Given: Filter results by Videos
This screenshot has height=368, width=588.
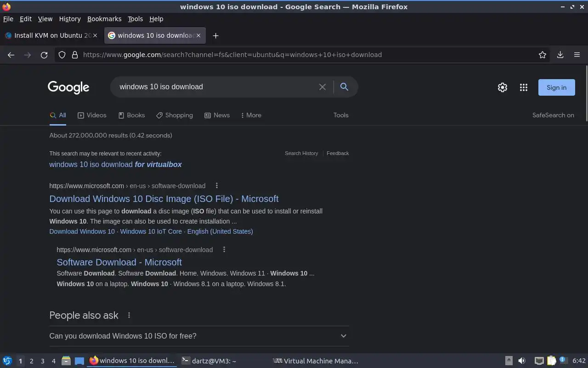Looking at the screenshot, I should click(x=92, y=115).
